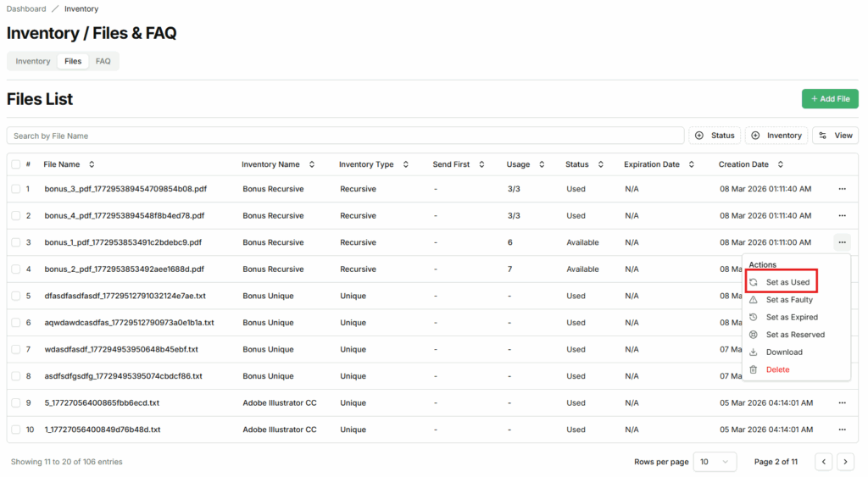Viewport: 868px width, 477px height.
Task: Sort by Usage column arrows icon
Action: 542,164
